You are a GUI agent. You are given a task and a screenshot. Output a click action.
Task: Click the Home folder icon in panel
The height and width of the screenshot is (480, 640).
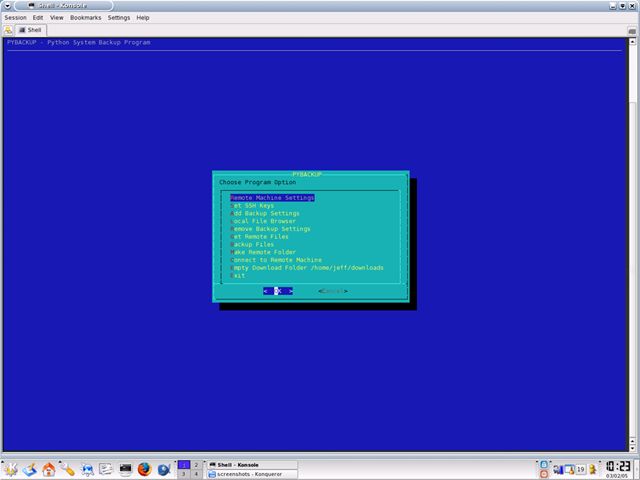49,469
